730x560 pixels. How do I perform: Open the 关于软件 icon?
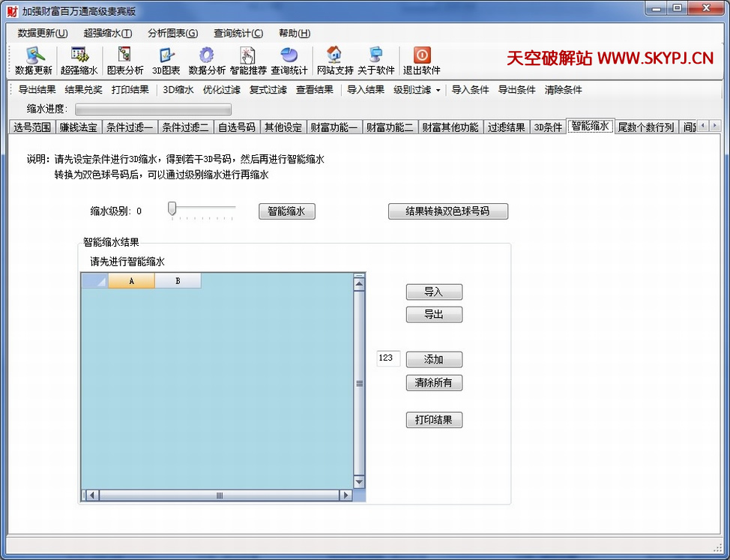point(375,56)
